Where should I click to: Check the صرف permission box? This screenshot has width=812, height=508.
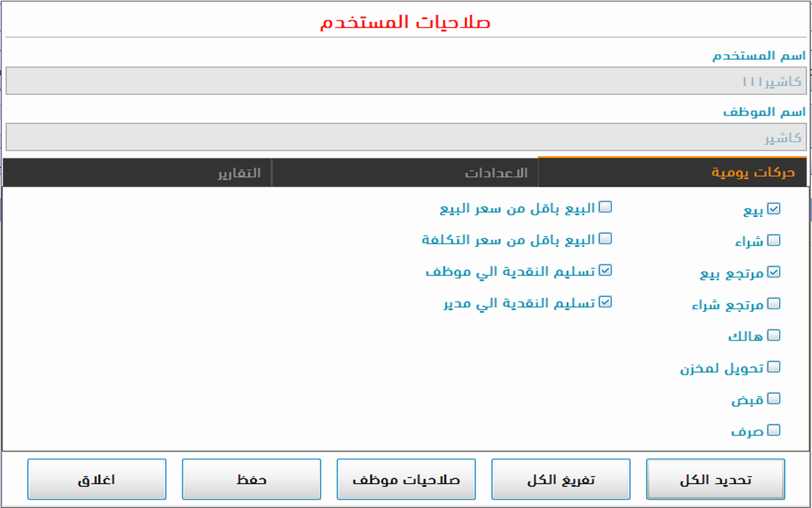pos(774,430)
